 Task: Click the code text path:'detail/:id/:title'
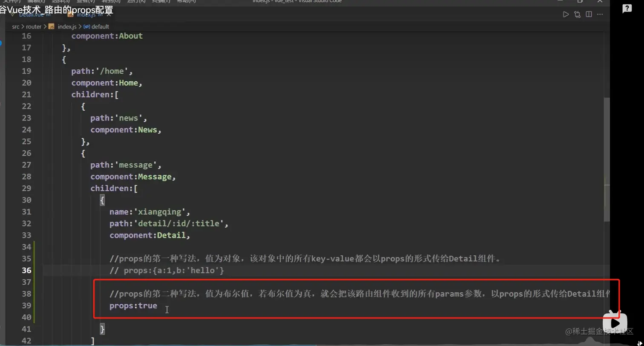(x=169, y=223)
